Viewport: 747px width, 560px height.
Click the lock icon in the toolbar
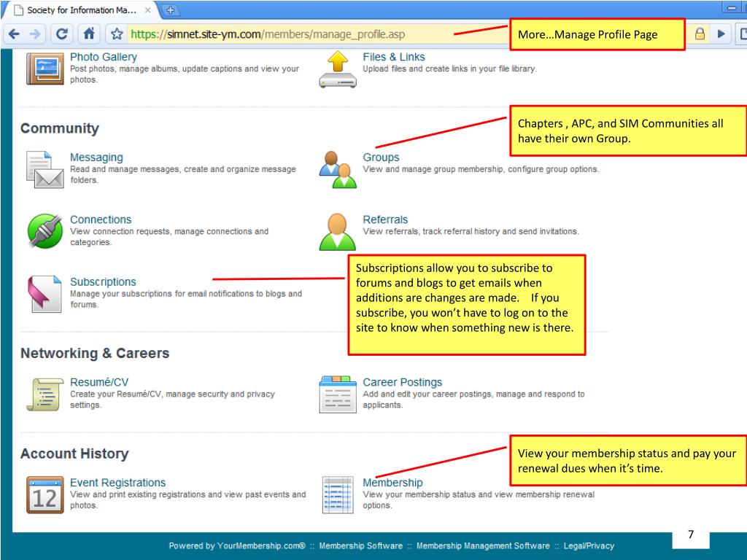coord(700,34)
